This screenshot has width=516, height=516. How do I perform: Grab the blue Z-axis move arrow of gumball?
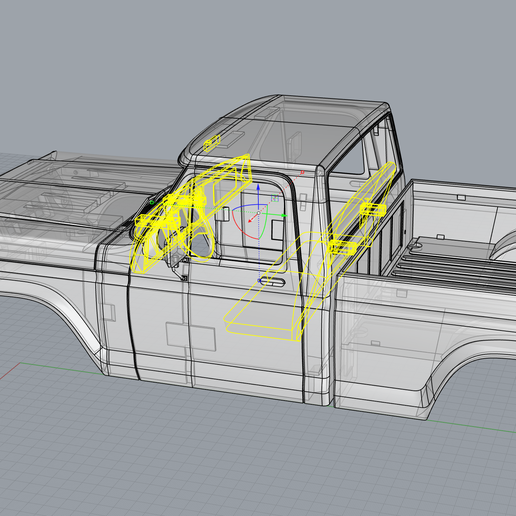point(258,187)
